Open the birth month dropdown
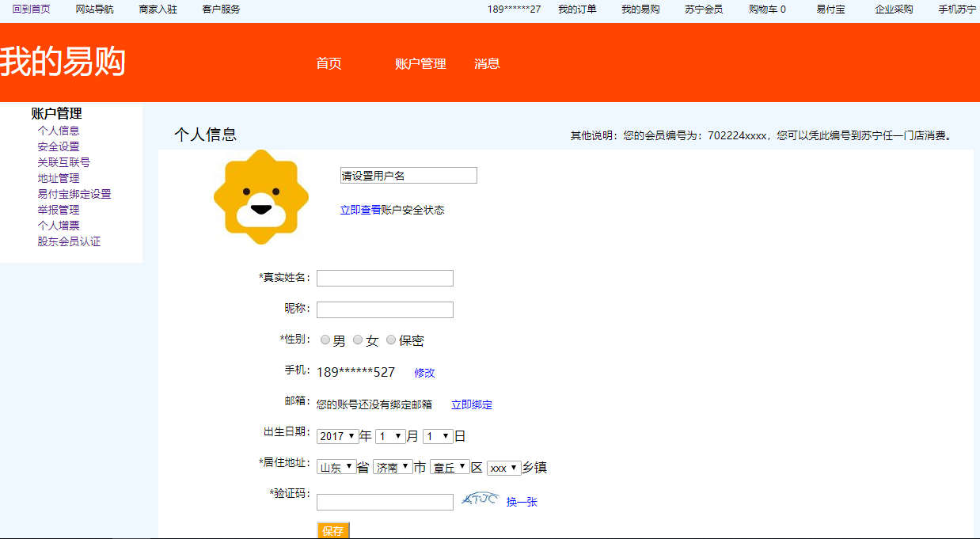Viewport: 980px width, 539px height. (x=390, y=436)
